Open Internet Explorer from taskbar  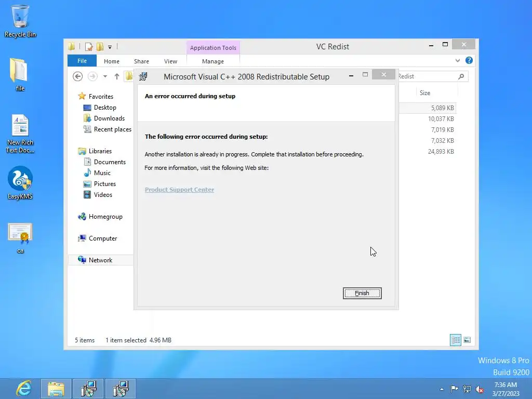pyautogui.click(x=24, y=389)
